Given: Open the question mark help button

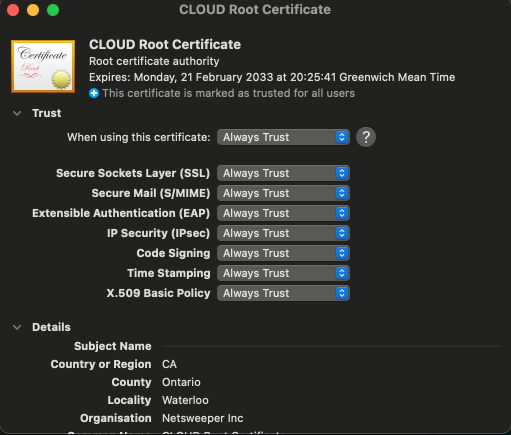Looking at the screenshot, I should click(366, 137).
